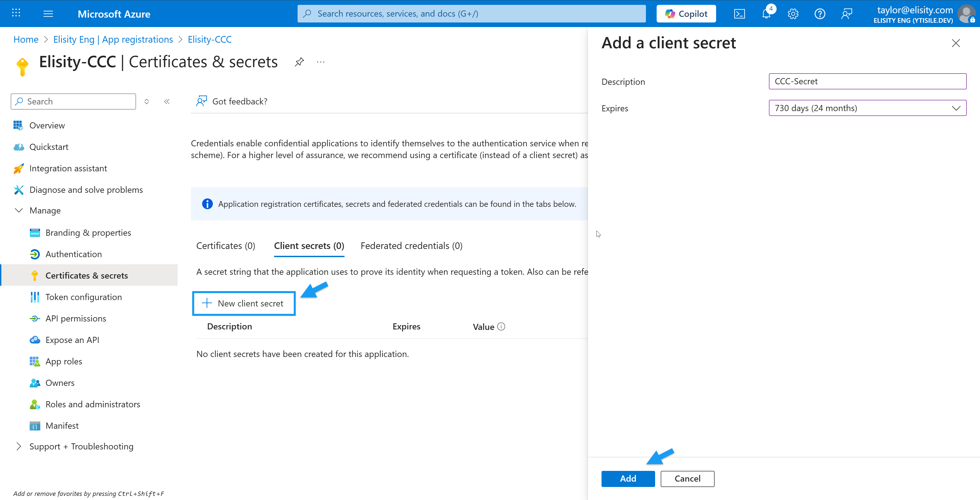Open API permissions in sidebar
980x500 pixels.
pos(76,318)
